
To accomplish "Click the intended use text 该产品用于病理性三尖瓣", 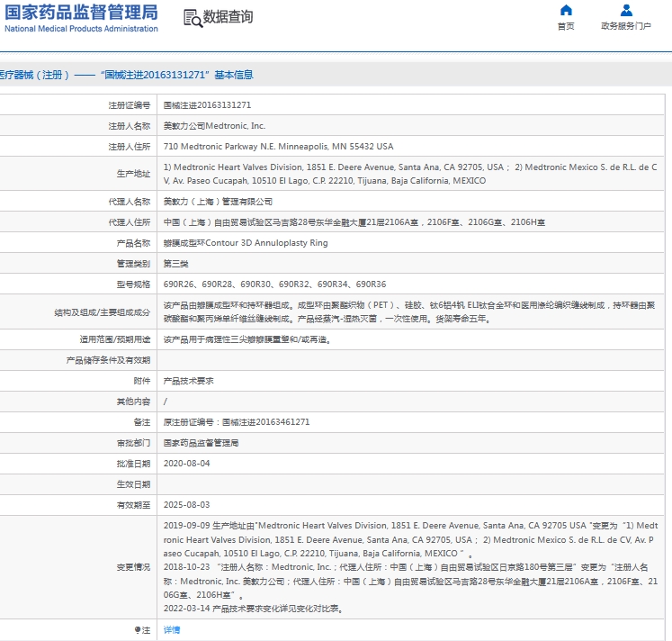I will (247, 339).
